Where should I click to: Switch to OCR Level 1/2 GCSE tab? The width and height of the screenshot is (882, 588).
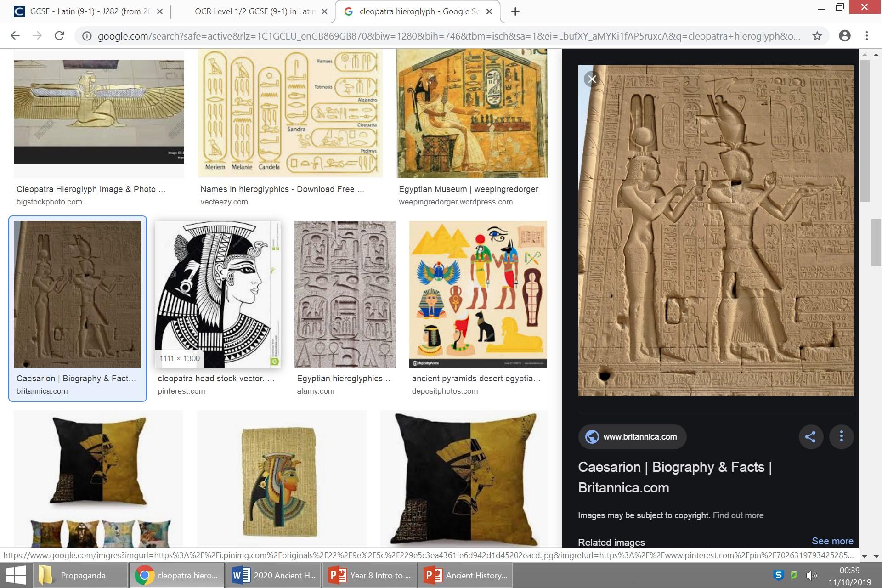click(x=254, y=12)
